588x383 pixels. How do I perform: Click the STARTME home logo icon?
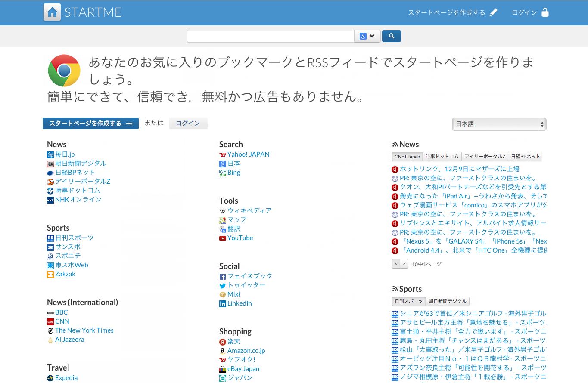pyautogui.click(x=52, y=12)
